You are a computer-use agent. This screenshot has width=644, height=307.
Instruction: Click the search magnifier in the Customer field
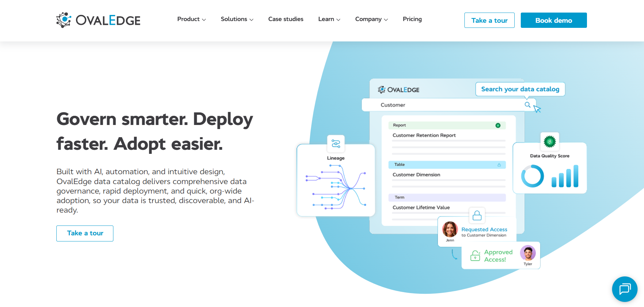point(528,105)
